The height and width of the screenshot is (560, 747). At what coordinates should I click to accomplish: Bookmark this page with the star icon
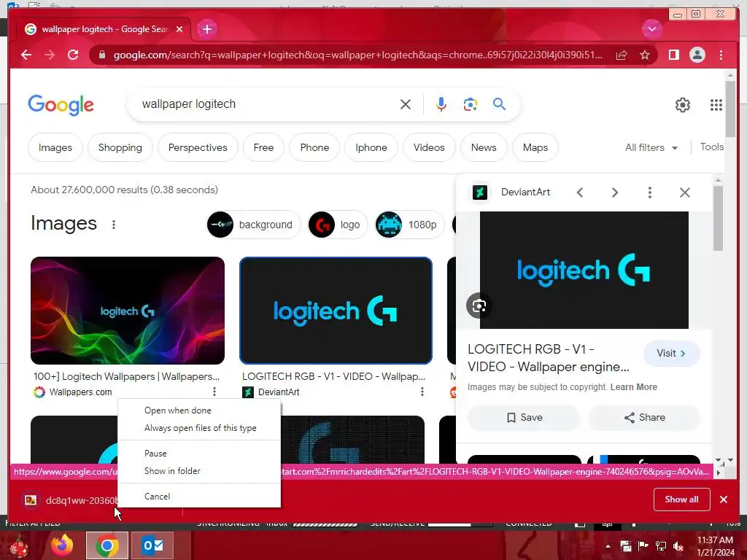coord(645,55)
